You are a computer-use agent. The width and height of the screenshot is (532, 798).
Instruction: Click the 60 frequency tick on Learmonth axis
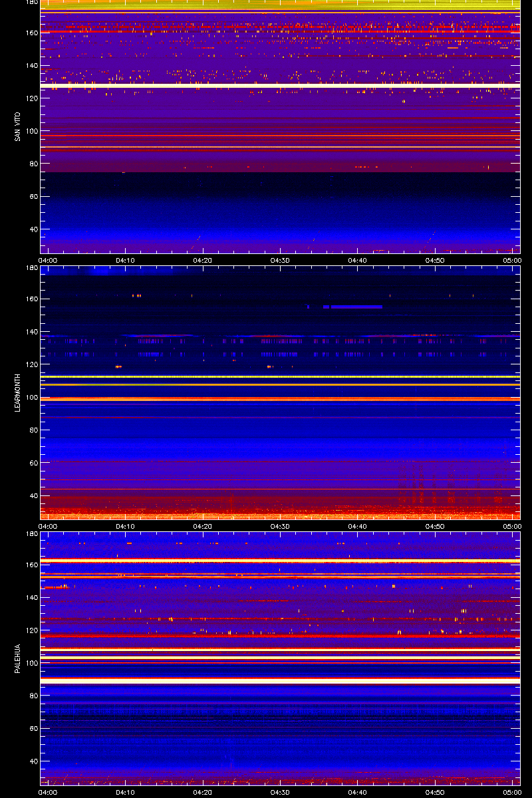(x=33, y=463)
